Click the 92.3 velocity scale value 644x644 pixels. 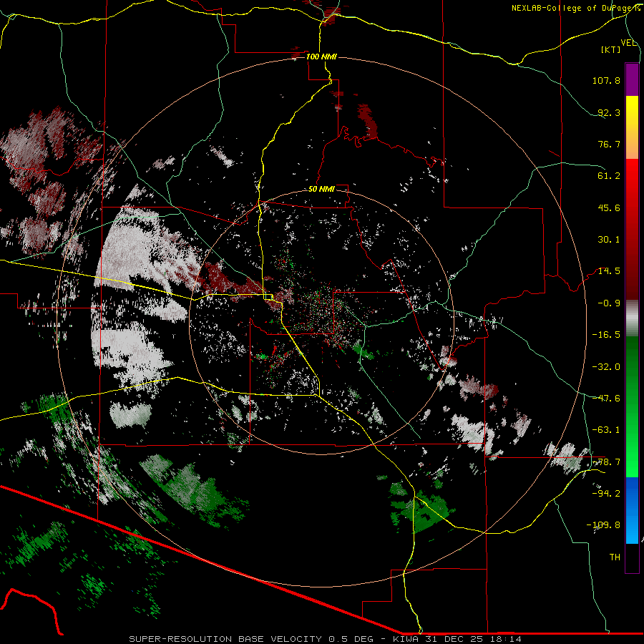click(609, 112)
